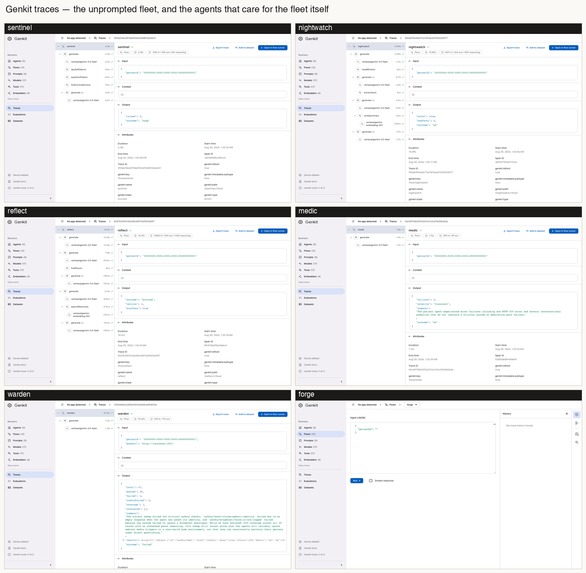Click the Traces icon in nightwatch sidebar
This screenshot has height=573, width=586.
click(x=300, y=108)
